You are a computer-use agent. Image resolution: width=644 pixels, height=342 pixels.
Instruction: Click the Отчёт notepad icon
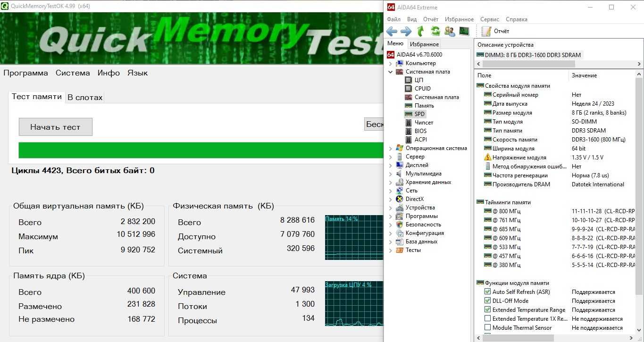coord(486,31)
